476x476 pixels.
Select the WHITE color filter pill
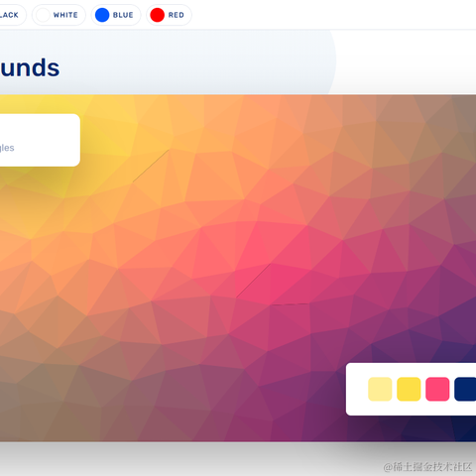[x=59, y=15]
